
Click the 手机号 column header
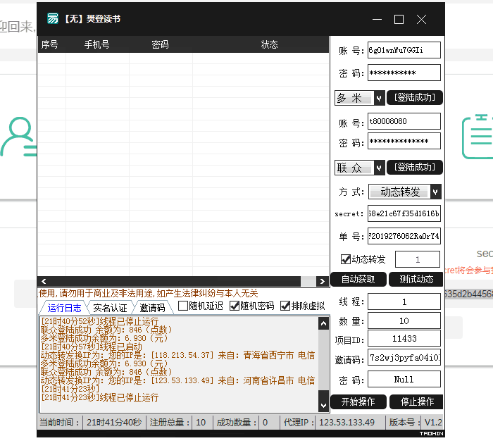tap(97, 44)
